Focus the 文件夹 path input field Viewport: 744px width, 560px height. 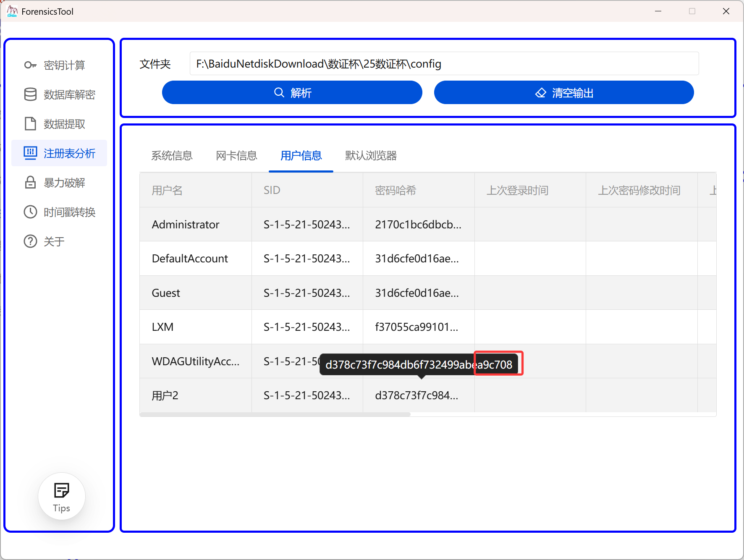[x=444, y=63]
